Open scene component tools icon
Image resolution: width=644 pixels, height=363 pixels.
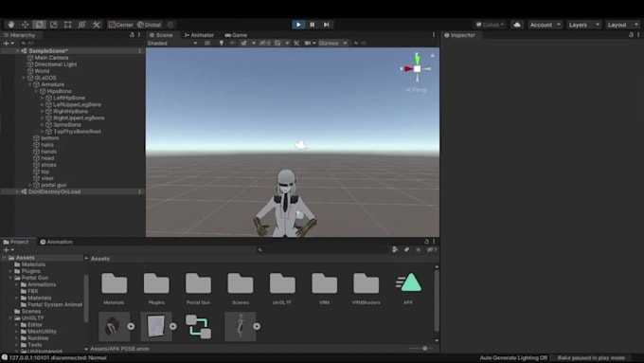click(296, 43)
